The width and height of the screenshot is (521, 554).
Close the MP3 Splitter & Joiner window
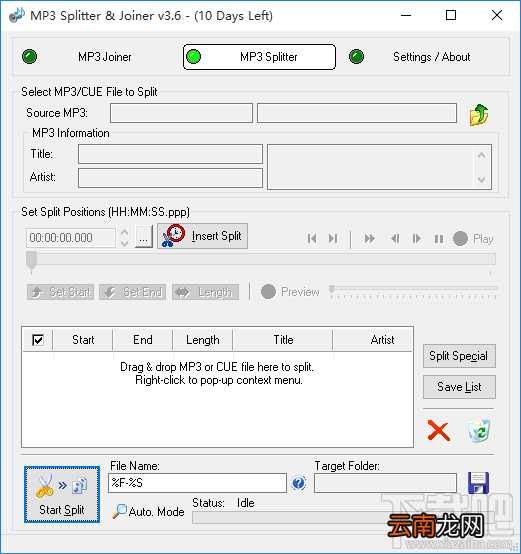point(497,15)
